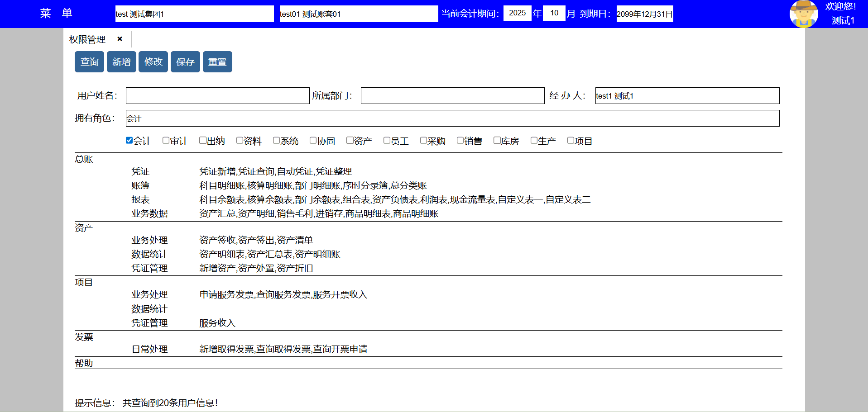Click the 新增 button

pyautogui.click(x=121, y=62)
